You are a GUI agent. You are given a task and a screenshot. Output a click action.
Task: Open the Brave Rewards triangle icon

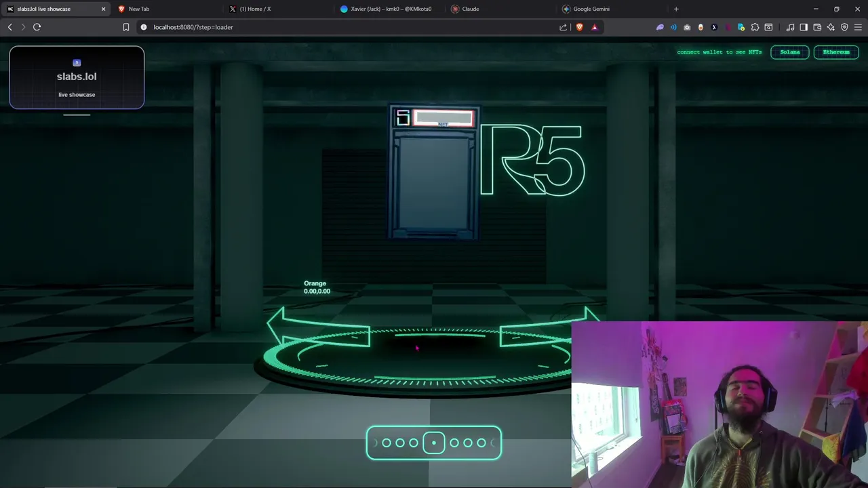[x=594, y=27]
